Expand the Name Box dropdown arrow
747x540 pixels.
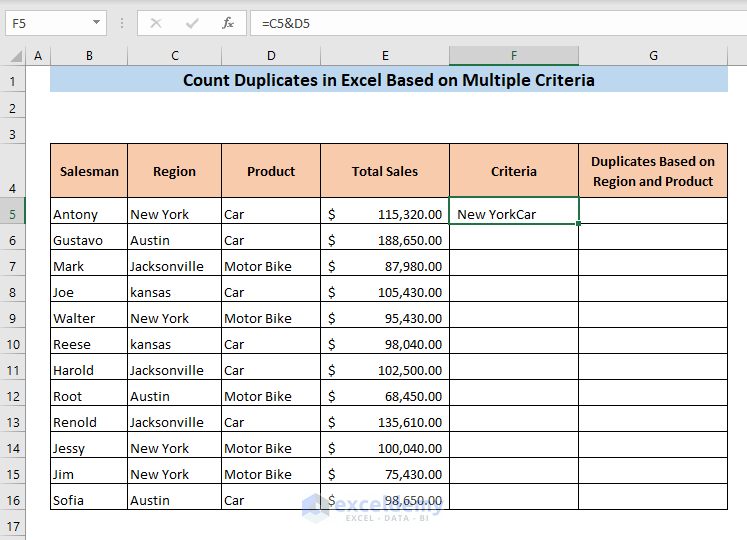(96, 22)
